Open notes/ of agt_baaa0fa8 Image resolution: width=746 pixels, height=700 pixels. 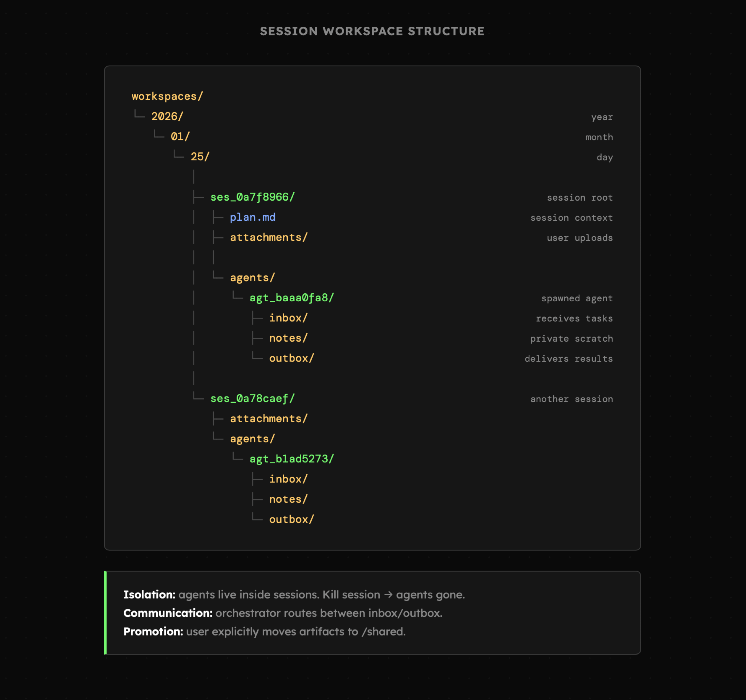288,338
